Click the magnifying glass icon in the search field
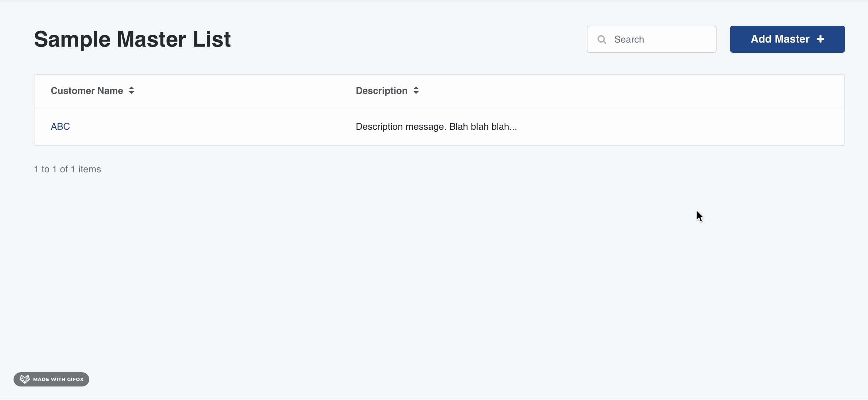The image size is (868, 400). (602, 39)
